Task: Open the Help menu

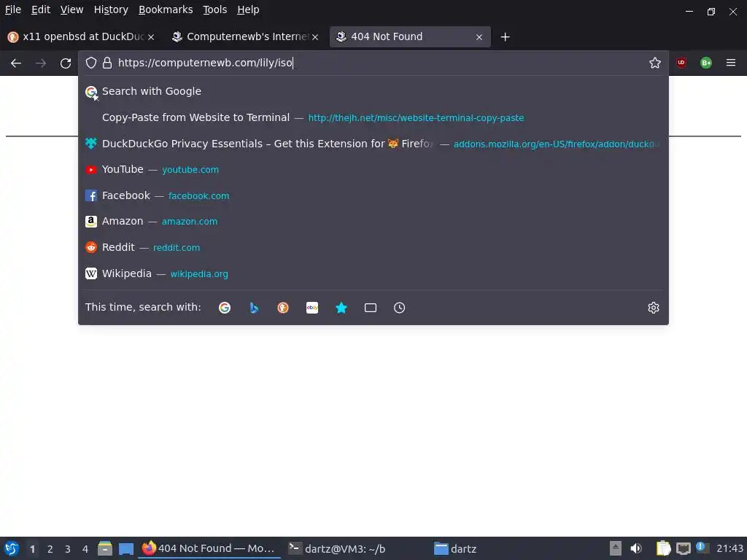Action: 248,9
